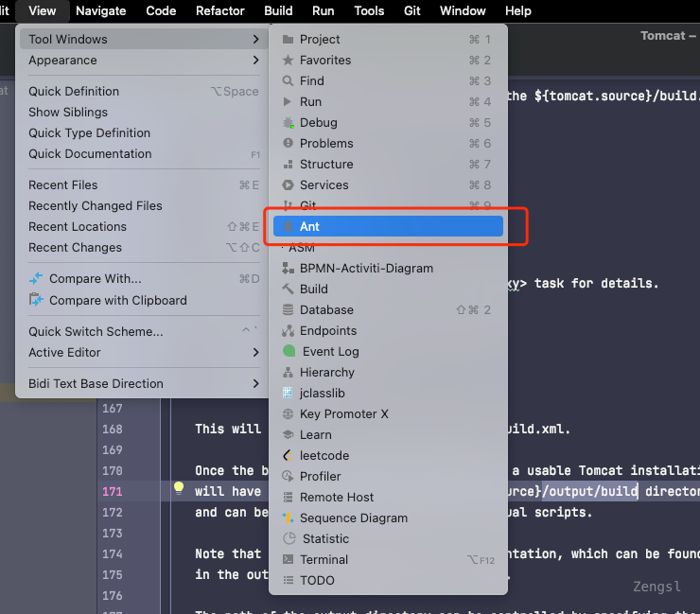700x614 pixels.
Task: Click the leetcode plugin icon
Action: tap(289, 456)
